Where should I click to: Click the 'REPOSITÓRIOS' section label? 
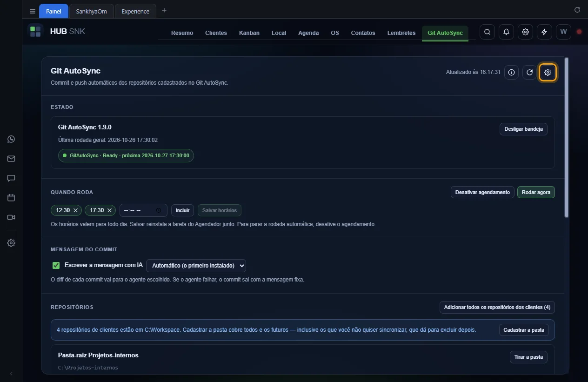72,307
